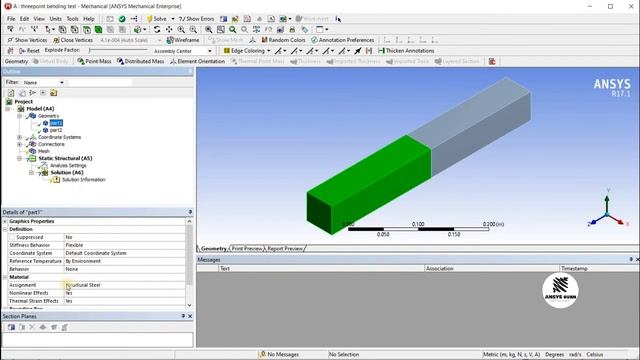Screen dimensions: 640x360
Task: Click Annotation Preferences button
Action: [x=342, y=40]
